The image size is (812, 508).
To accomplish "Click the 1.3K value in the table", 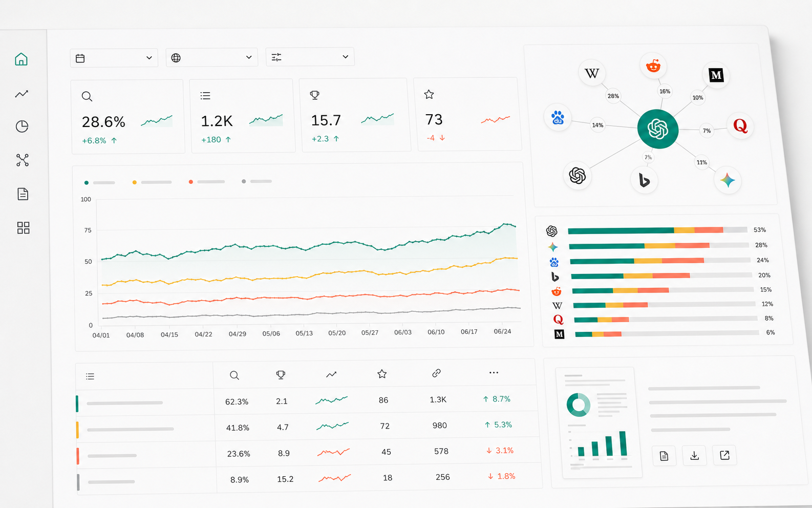I will [438, 399].
